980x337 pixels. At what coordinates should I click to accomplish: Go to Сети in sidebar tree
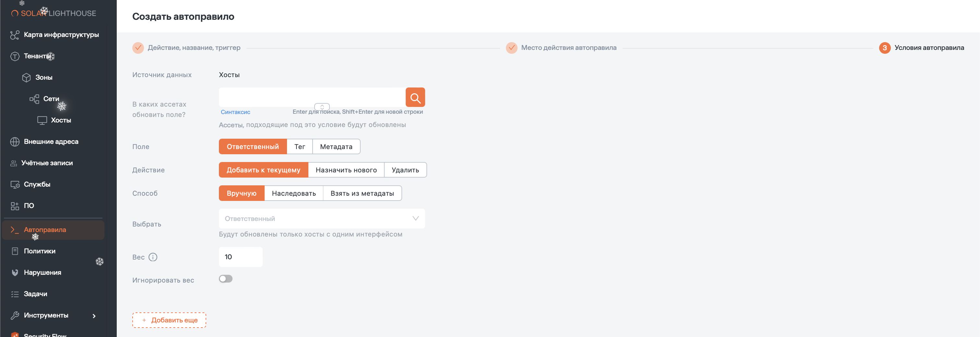51,99
